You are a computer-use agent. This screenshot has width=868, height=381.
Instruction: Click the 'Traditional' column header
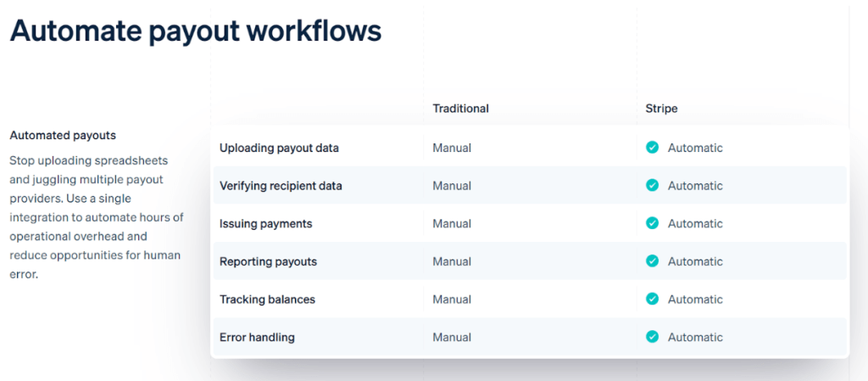(460, 109)
